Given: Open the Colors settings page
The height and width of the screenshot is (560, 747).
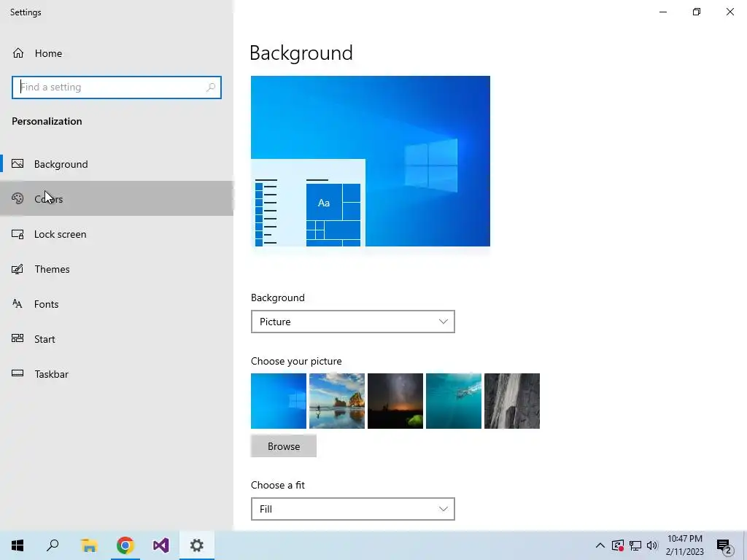Looking at the screenshot, I should coord(117,198).
